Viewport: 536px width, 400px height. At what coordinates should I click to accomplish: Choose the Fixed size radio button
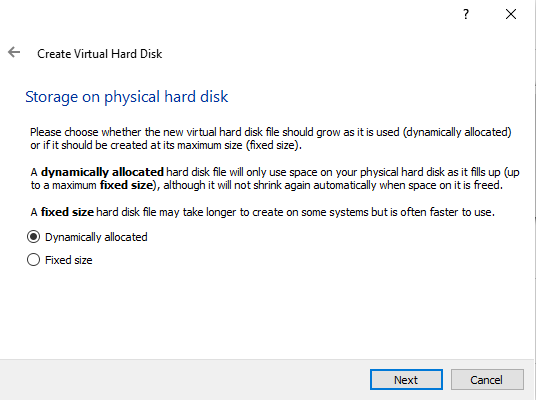pyautogui.click(x=34, y=260)
